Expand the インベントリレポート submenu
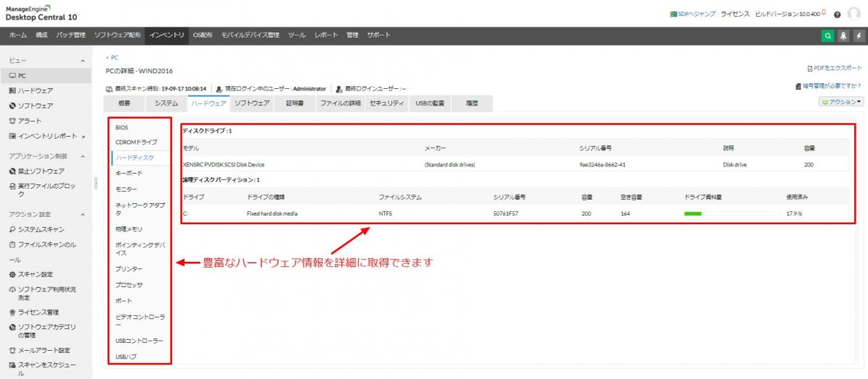 click(x=83, y=136)
